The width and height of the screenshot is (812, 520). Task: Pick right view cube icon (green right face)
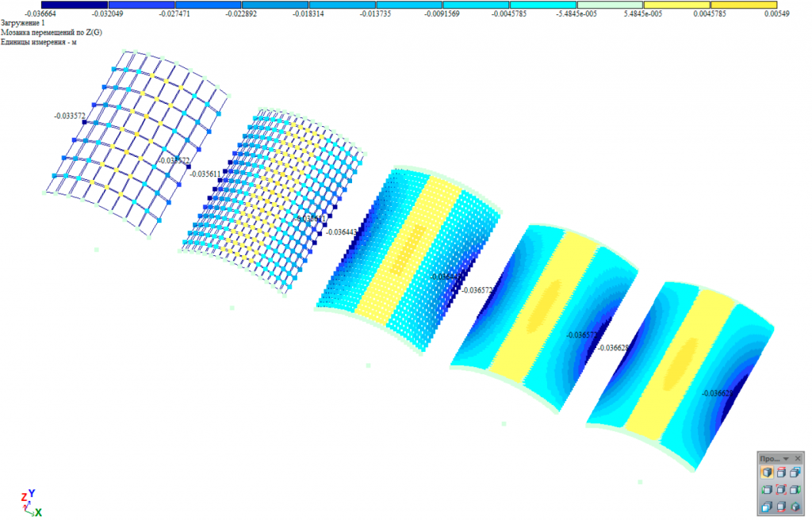(x=795, y=490)
